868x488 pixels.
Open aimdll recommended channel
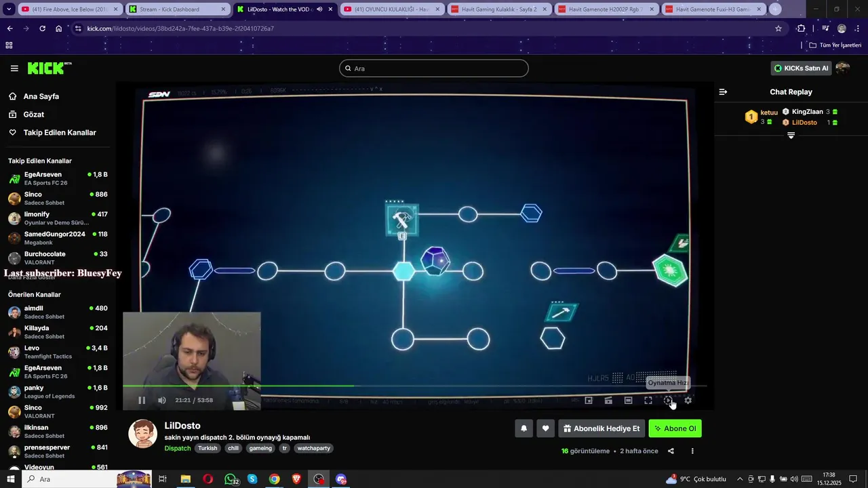coord(58,312)
